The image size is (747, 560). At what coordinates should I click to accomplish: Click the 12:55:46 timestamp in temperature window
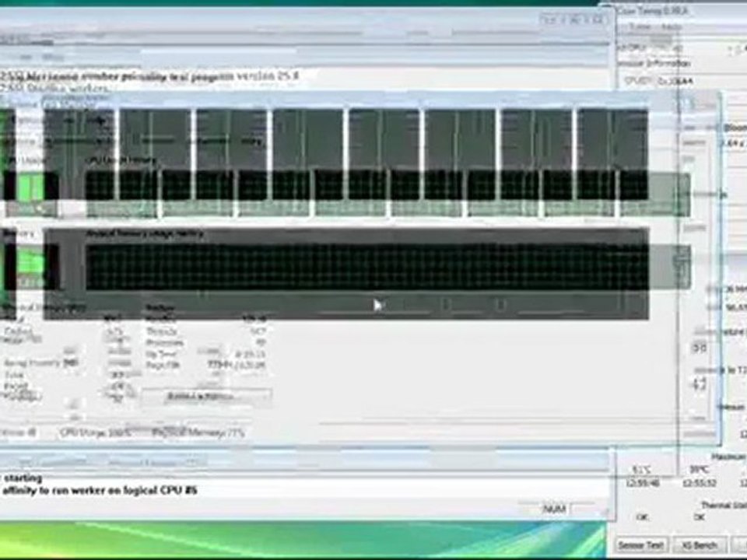pyautogui.click(x=643, y=483)
